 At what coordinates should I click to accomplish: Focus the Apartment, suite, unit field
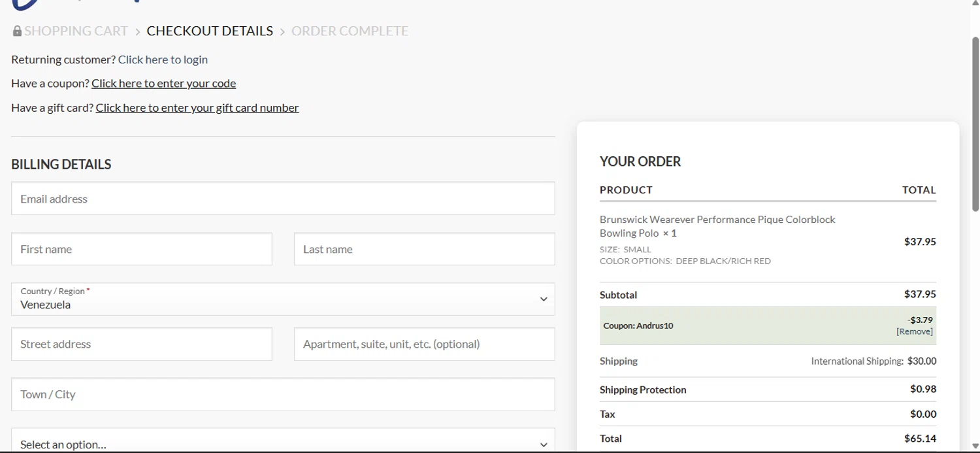pyautogui.click(x=425, y=344)
